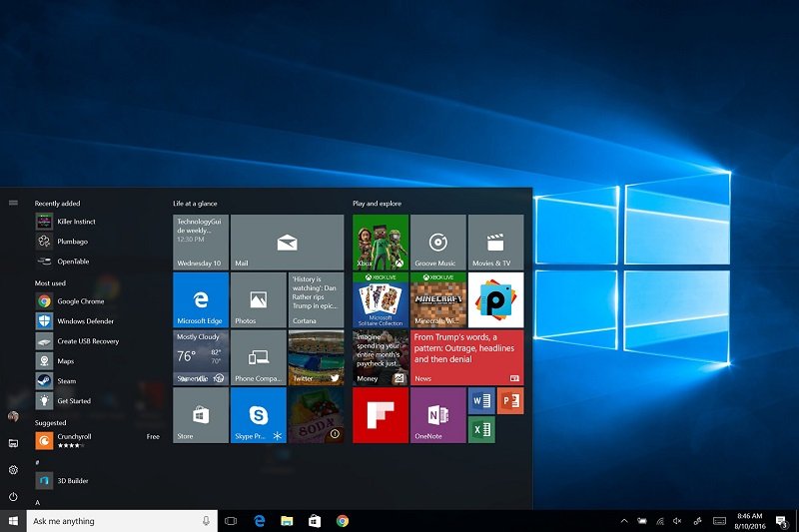Open the red News tile
Viewport: 799px width, 532px height.
pyautogui.click(x=467, y=357)
